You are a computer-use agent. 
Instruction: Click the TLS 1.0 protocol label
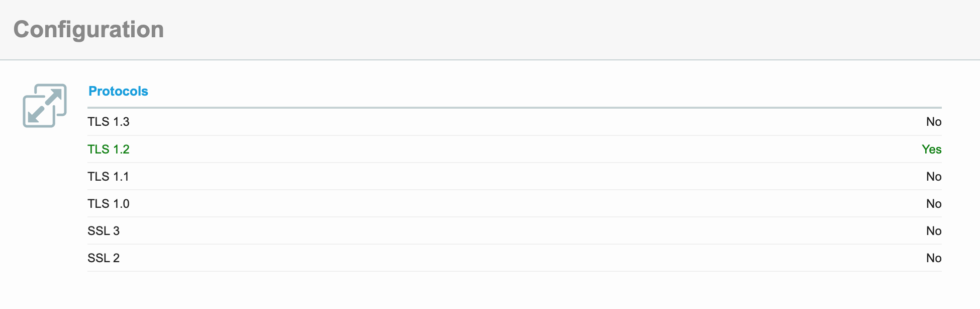pos(109,204)
